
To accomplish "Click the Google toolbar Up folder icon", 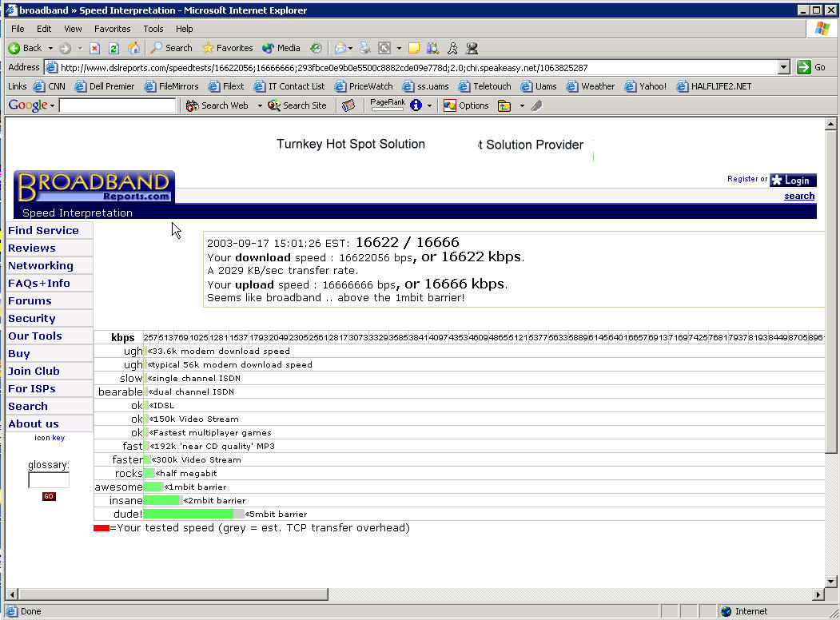I will pos(504,106).
